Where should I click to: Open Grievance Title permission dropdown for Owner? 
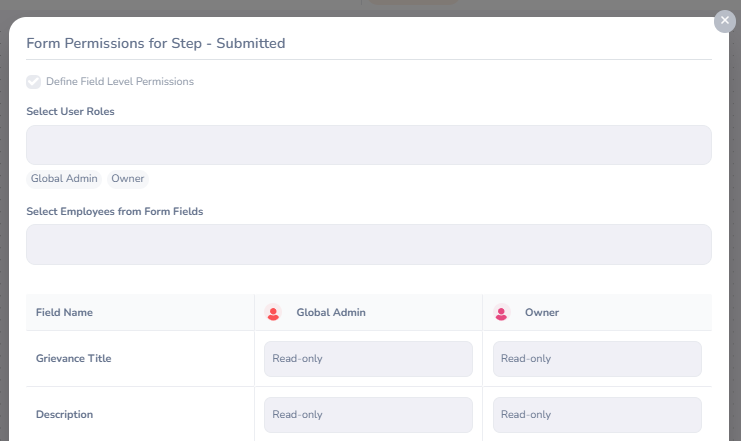click(597, 359)
